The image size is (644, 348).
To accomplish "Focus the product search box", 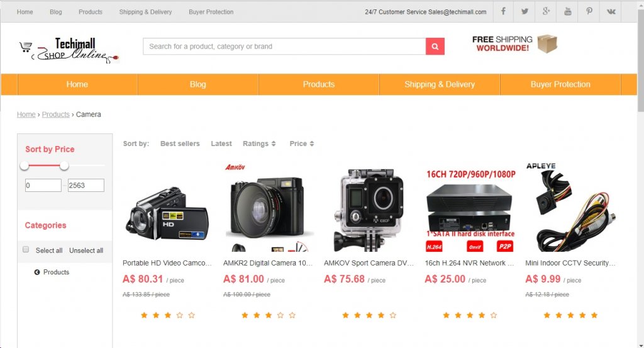I will coord(284,47).
